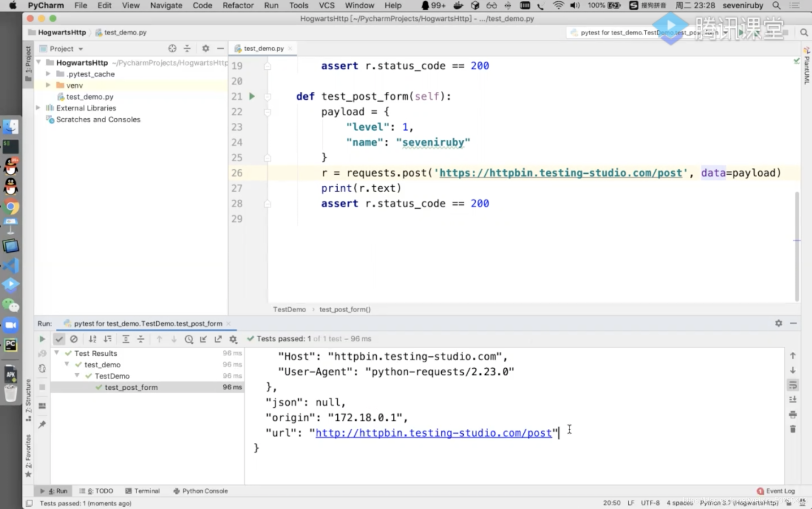812x509 pixels.
Task: Sort test results alphabetically
Action: click(92, 339)
